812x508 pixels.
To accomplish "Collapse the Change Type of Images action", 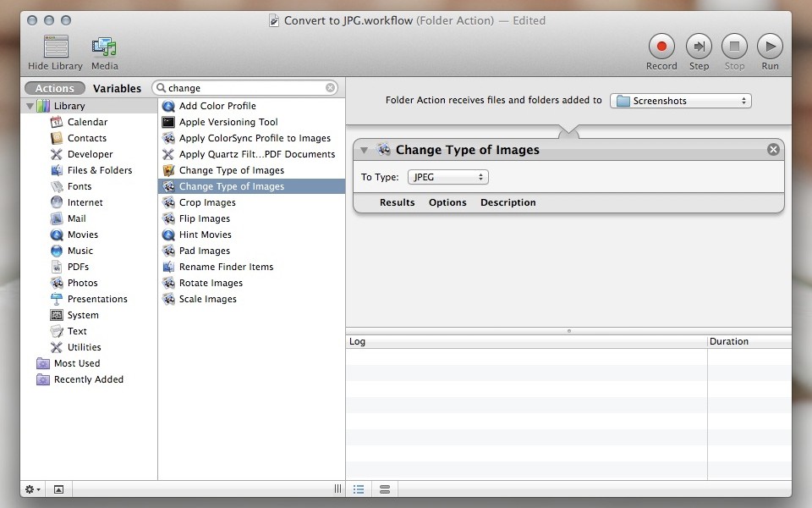I will (365, 150).
